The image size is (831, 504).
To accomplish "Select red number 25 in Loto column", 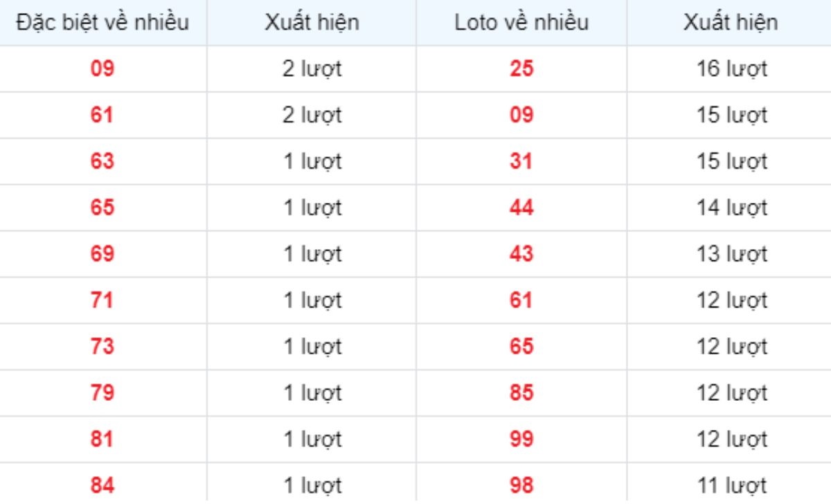I will (x=521, y=69).
